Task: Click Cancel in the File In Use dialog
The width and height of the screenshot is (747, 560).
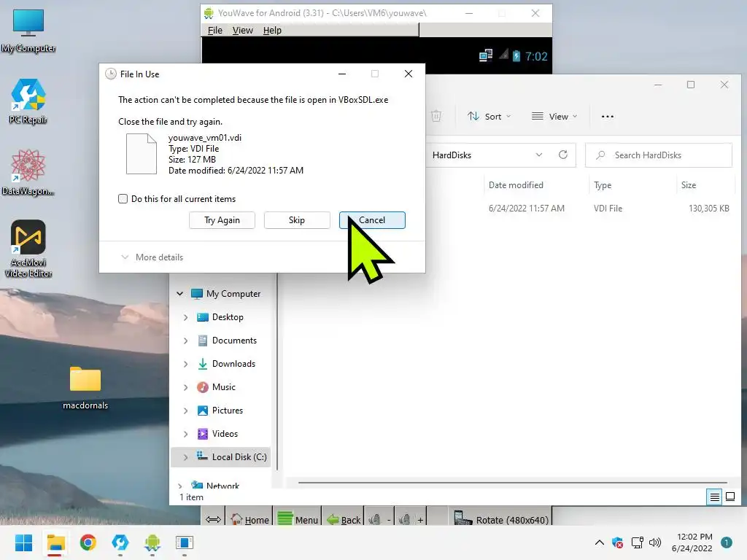Action: 372,220
